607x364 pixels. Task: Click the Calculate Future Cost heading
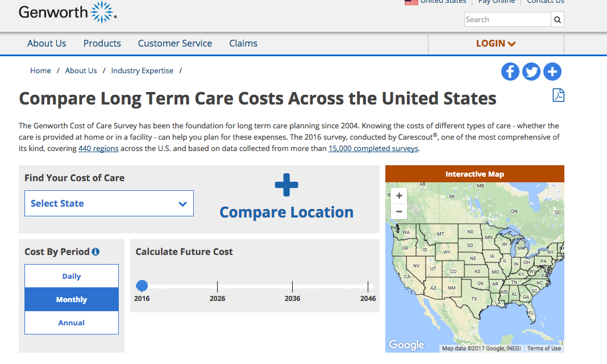[x=184, y=252]
